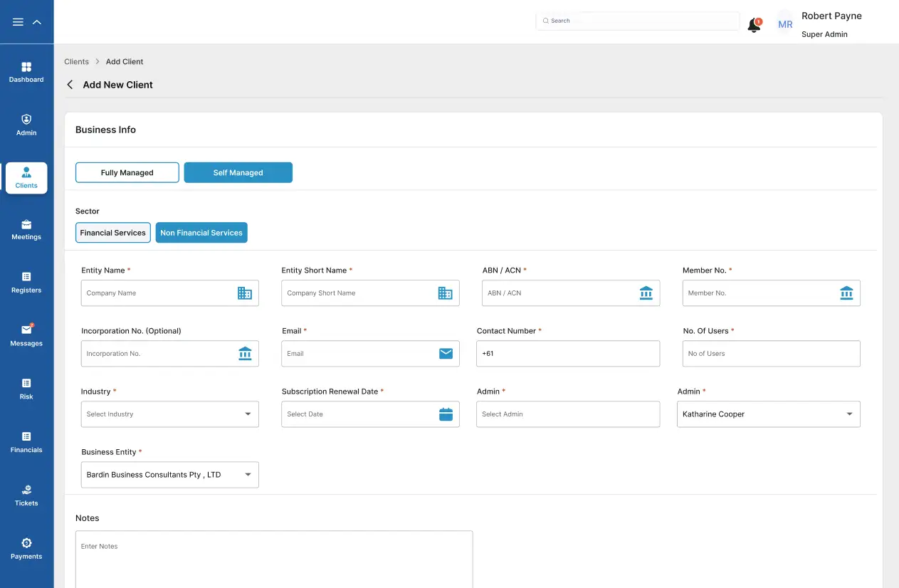
Task: Expand the Select Industry dropdown
Action: (170, 414)
